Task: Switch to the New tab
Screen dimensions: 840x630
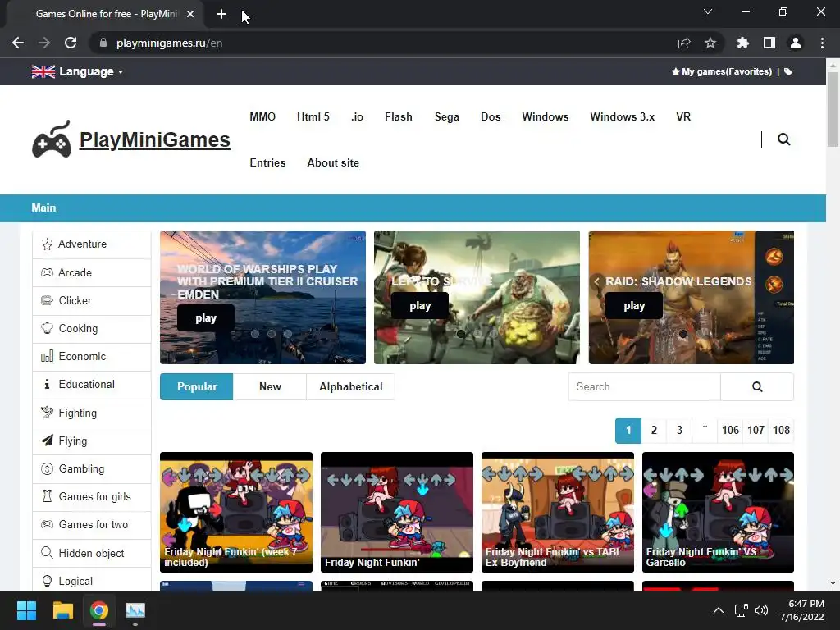Action: (270, 387)
